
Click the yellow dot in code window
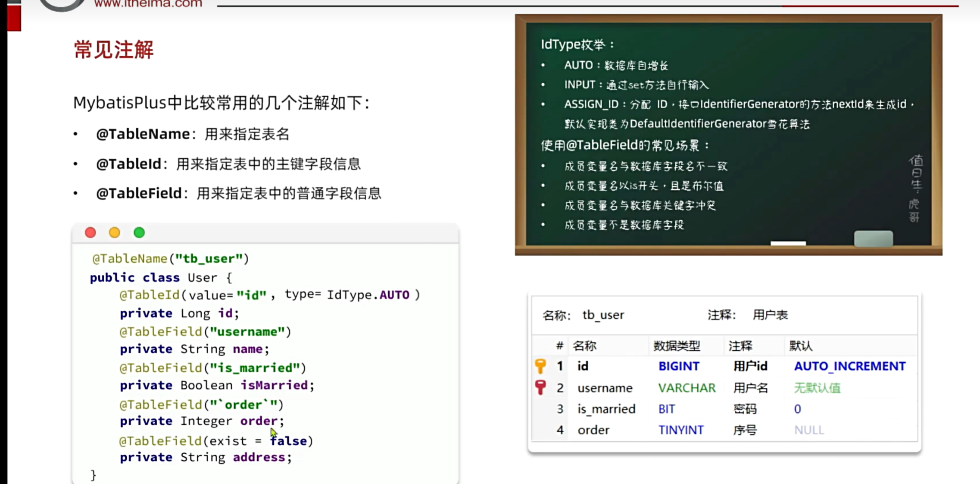pos(115,233)
